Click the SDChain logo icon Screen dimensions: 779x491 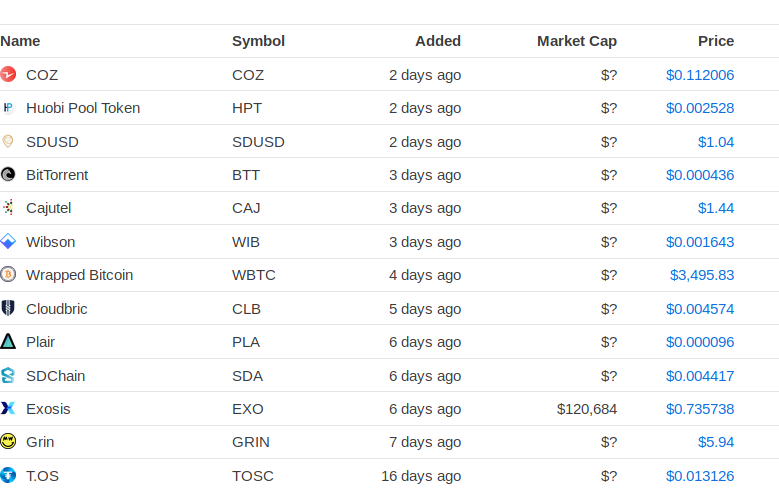point(8,375)
